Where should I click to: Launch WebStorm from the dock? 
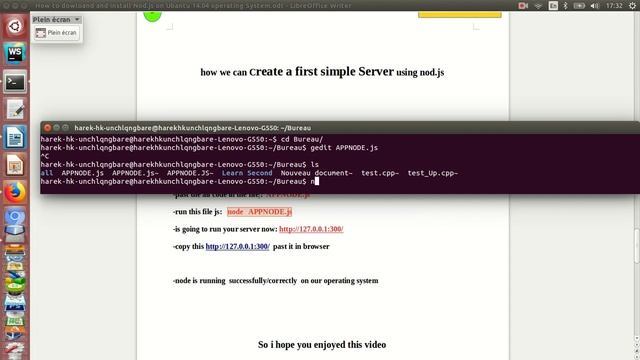click(x=15, y=53)
